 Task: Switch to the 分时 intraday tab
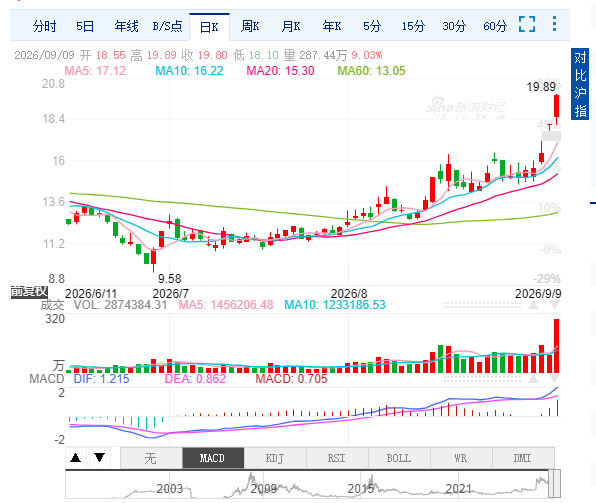point(44,26)
